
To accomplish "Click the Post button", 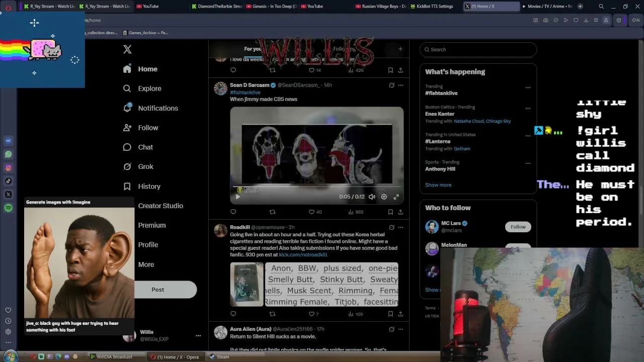I will coord(158,290).
